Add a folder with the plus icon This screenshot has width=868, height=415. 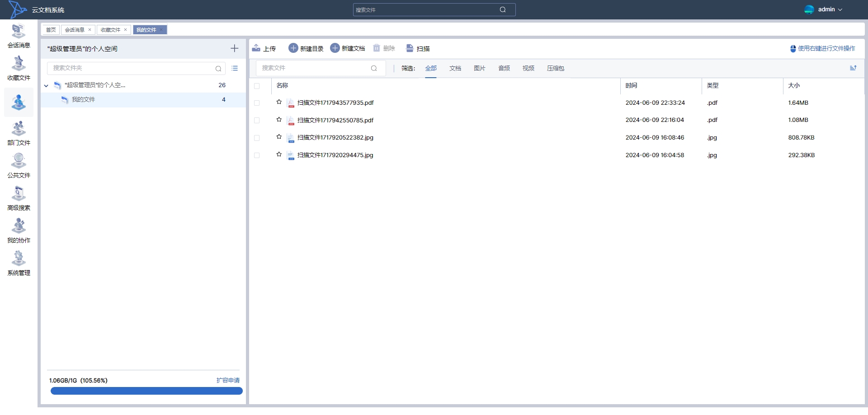click(234, 48)
